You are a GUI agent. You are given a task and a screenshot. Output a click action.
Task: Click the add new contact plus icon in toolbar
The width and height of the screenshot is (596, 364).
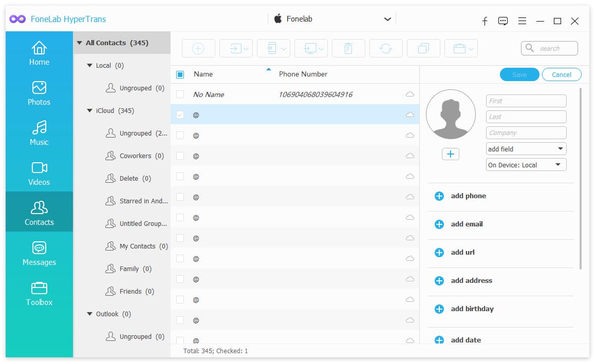pyautogui.click(x=198, y=48)
